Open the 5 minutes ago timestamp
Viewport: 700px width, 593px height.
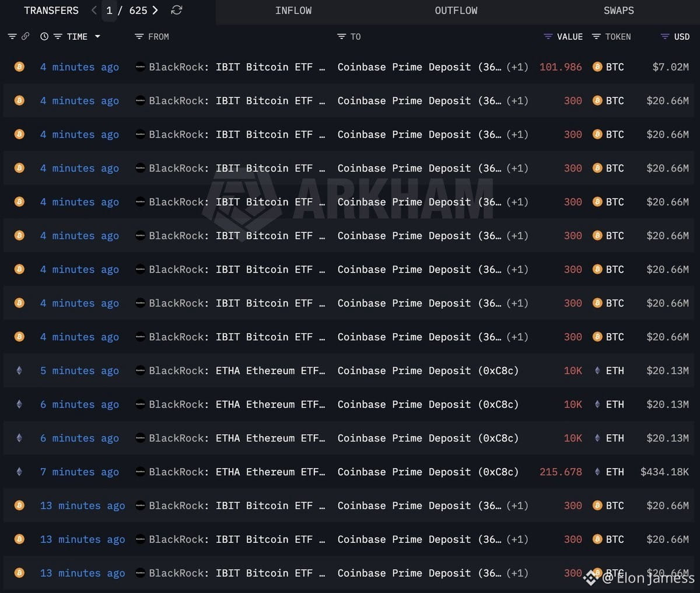click(79, 371)
